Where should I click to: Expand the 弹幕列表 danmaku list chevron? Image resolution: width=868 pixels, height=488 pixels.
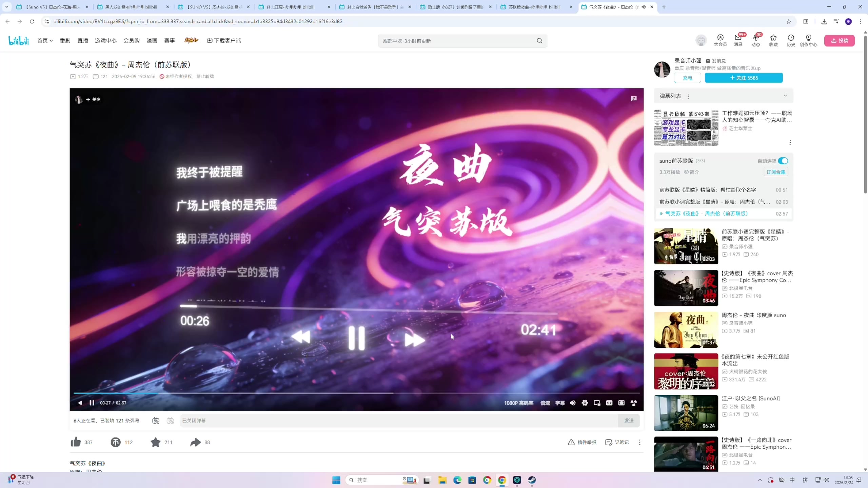tap(785, 96)
